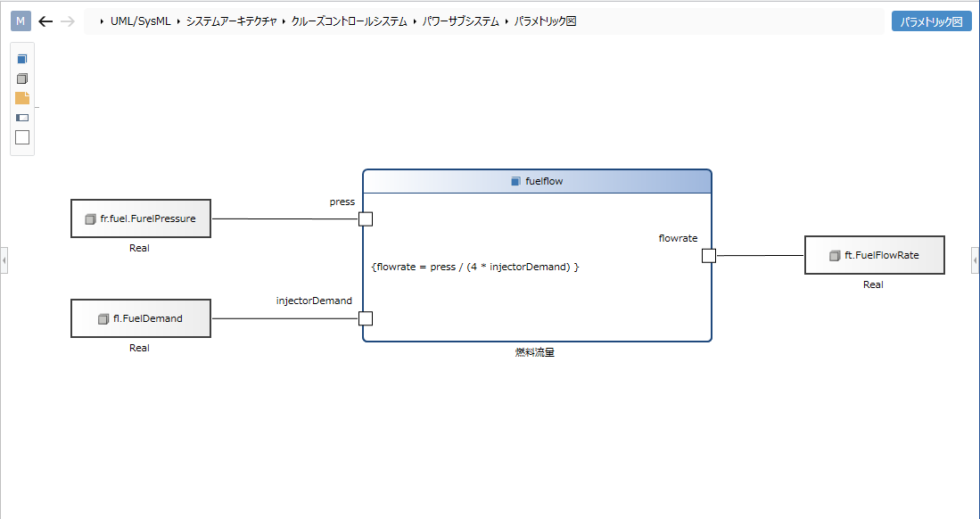Click the injectorDemand parameter port square
Viewport: 980px width, 519px height.
pyautogui.click(x=366, y=318)
